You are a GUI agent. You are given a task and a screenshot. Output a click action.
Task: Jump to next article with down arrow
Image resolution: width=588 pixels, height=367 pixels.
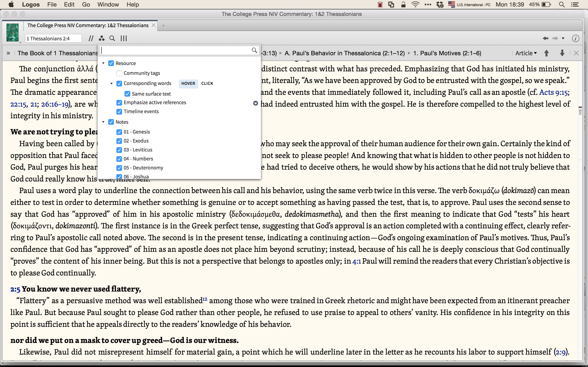point(562,53)
